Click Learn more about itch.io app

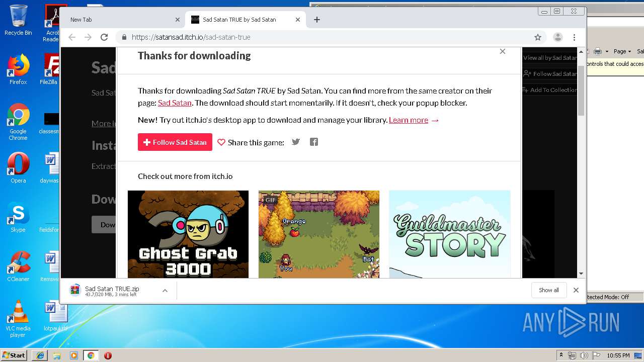(x=409, y=120)
